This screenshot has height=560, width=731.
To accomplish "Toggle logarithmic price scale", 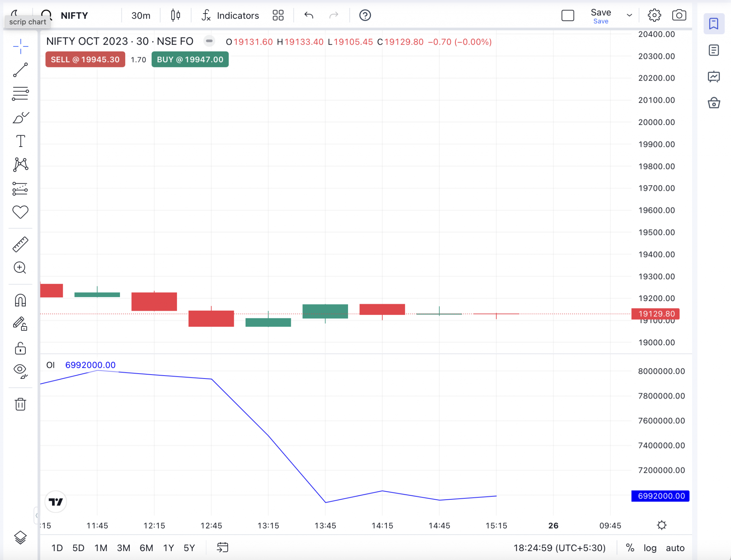I will point(650,548).
